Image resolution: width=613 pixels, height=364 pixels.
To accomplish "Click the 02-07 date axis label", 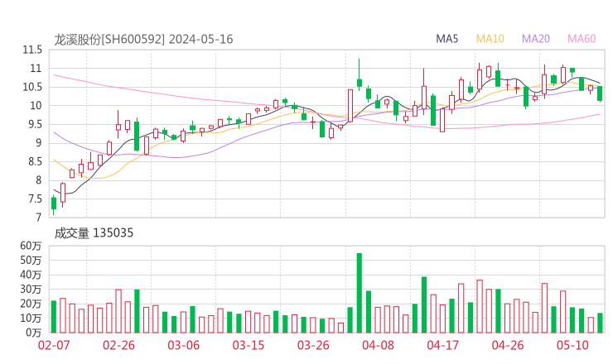I will 54,345.
